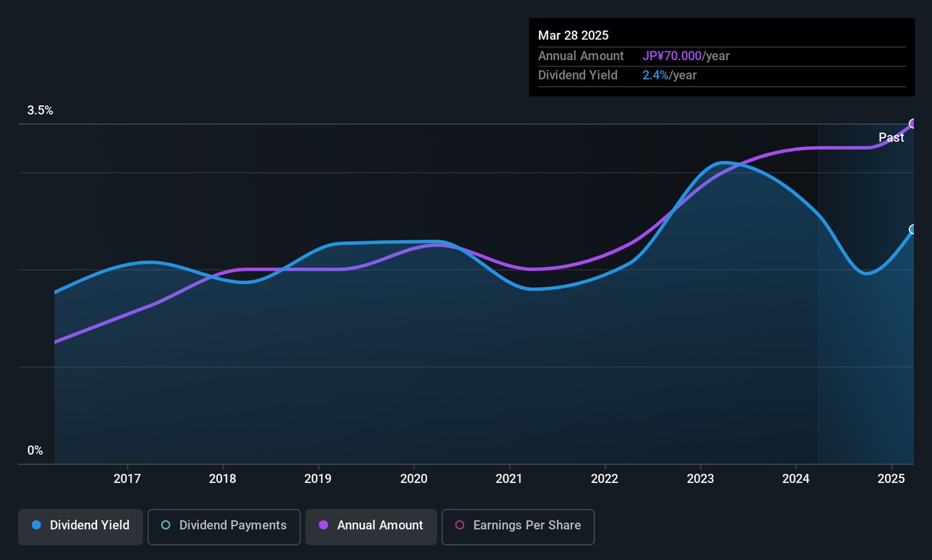Pick the 2025 year axis label
The width and height of the screenshot is (932, 560).
[891, 479]
